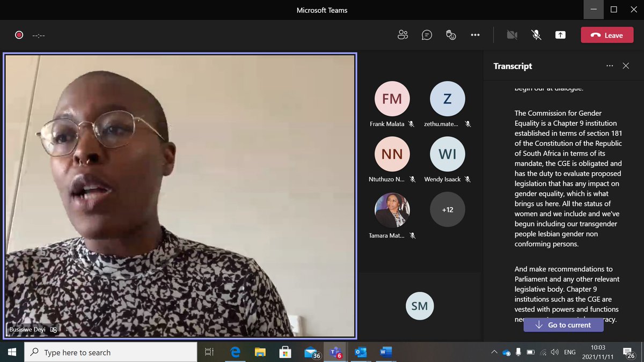Open Microsoft Store from taskbar
Image resolution: width=644 pixels, height=362 pixels.
tap(285, 352)
